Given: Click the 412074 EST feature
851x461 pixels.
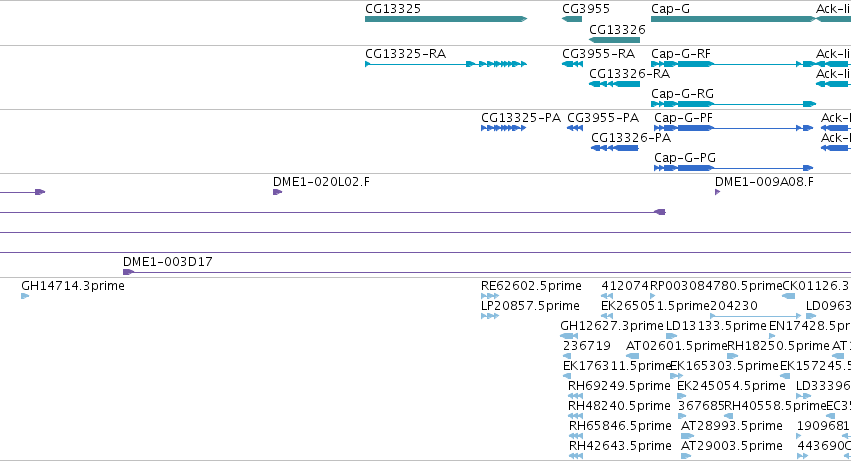Looking at the screenshot, I should tap(607, 296).
